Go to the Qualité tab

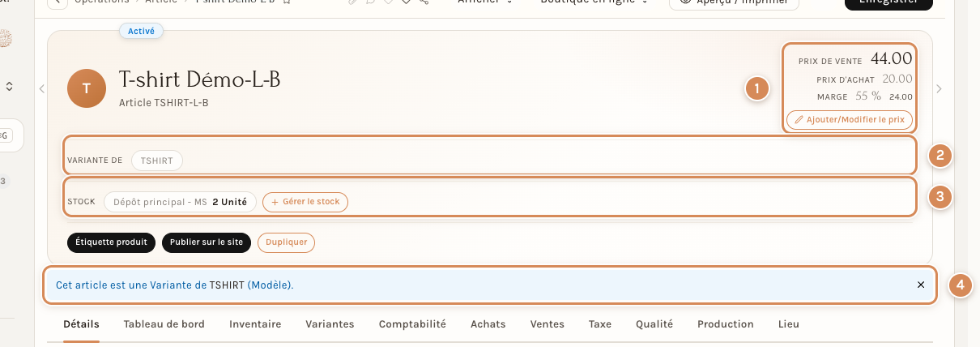pyautogui.click(x=654, y=324)
